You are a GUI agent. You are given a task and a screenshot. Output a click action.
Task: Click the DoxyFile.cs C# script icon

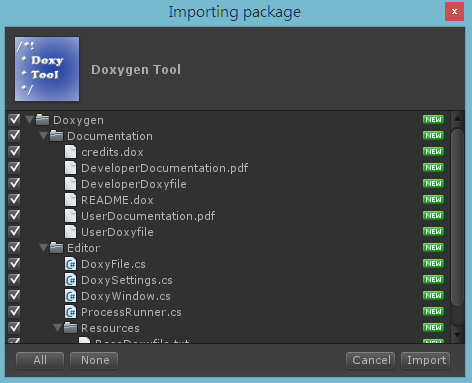(x=70, y=264)
